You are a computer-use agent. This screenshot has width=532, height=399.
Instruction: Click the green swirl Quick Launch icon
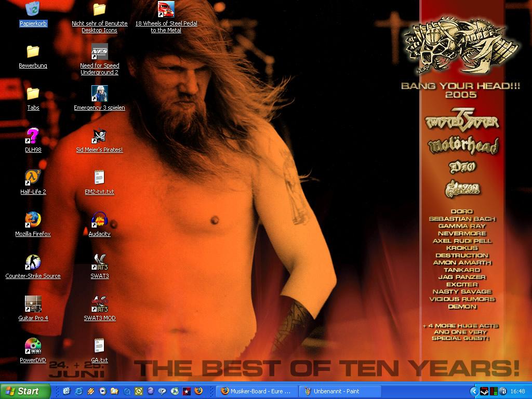tap(175, 391)
